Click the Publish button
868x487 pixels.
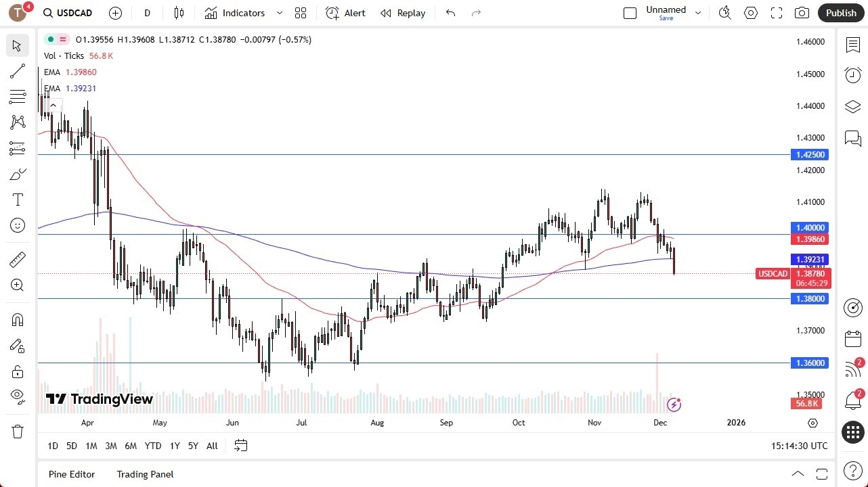click(841, 13)
